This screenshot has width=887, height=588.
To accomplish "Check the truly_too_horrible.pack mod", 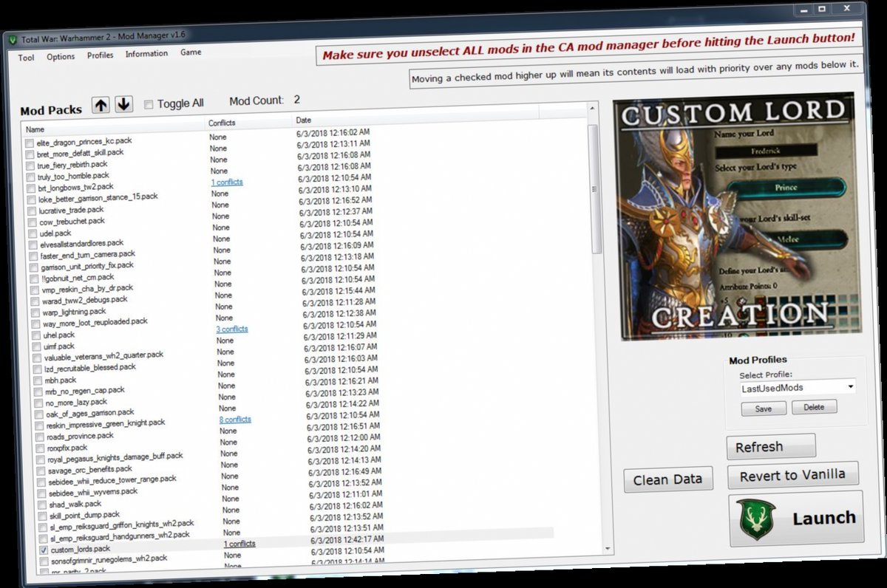I will point(31,177).
